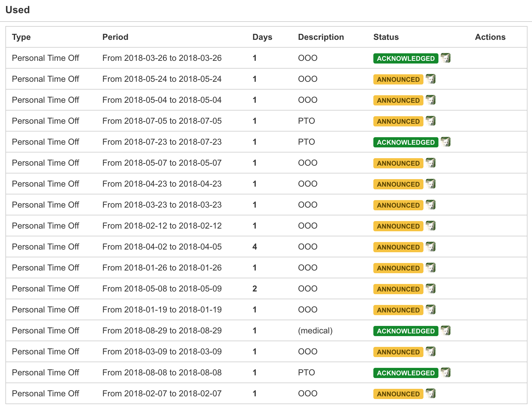Click PTO description in the 2018-08-08 row
The height and width of the screenshot is (408, 532).
tap(306, 372)
